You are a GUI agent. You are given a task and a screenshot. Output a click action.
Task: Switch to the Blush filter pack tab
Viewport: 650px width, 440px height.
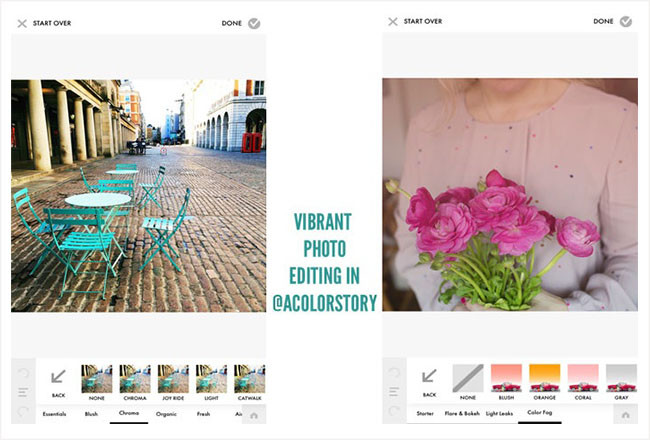pos(91,414)
